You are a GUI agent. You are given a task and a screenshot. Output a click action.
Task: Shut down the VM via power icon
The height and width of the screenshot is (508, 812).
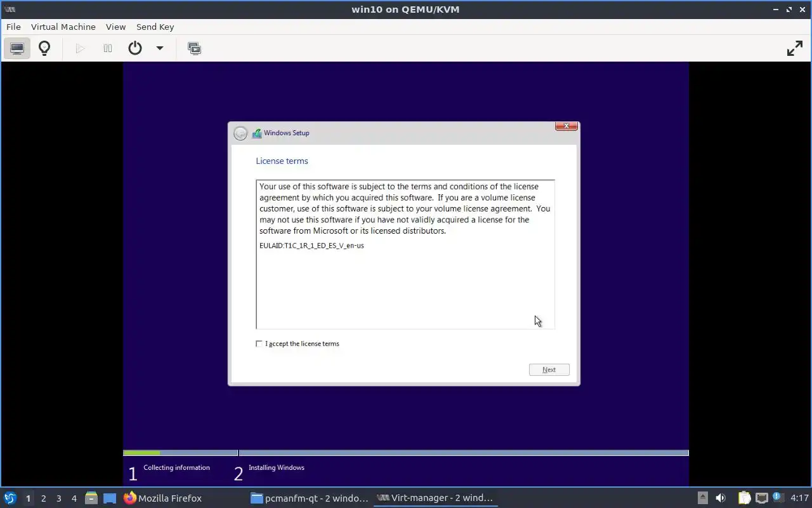tap(135, 48)
